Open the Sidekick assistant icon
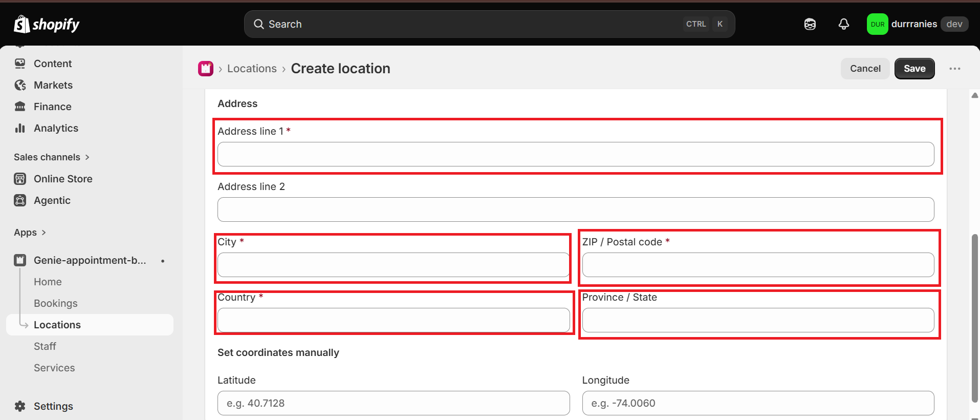The image size is (980, 420). tap(810, 24)
